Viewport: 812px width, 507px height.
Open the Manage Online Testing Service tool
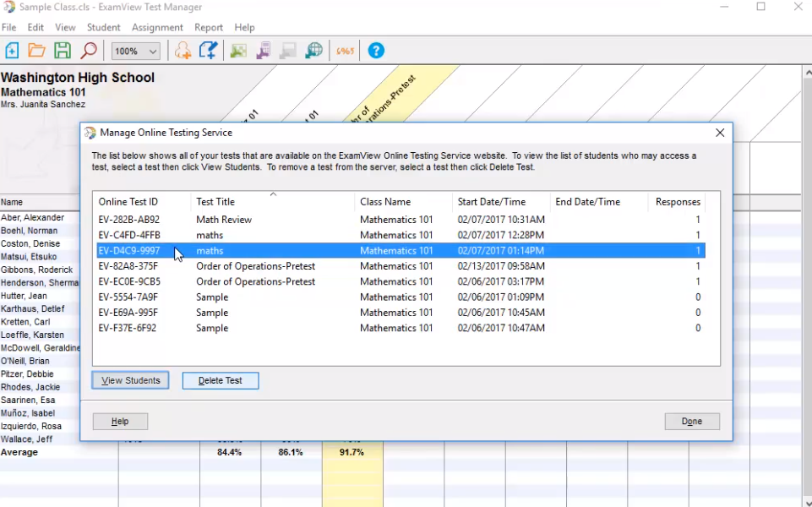point(313,51)
